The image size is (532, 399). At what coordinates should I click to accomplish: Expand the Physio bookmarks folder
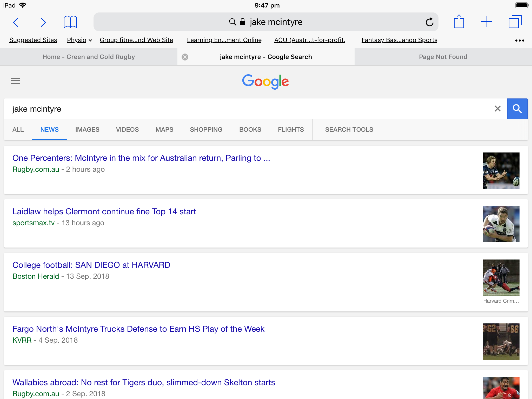pyautogui.click(x=79, y=40)
